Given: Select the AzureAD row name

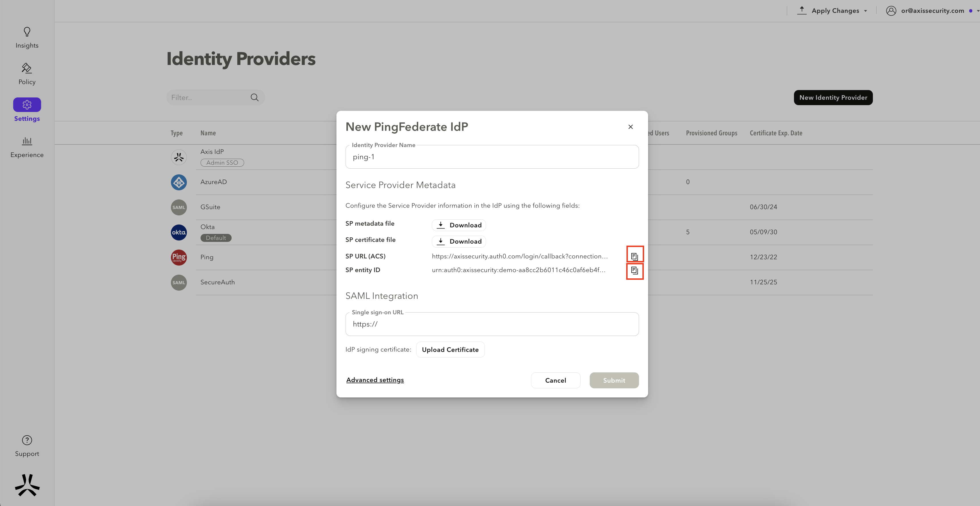Looking at the screenshot, I should click(x=213, y=182).
